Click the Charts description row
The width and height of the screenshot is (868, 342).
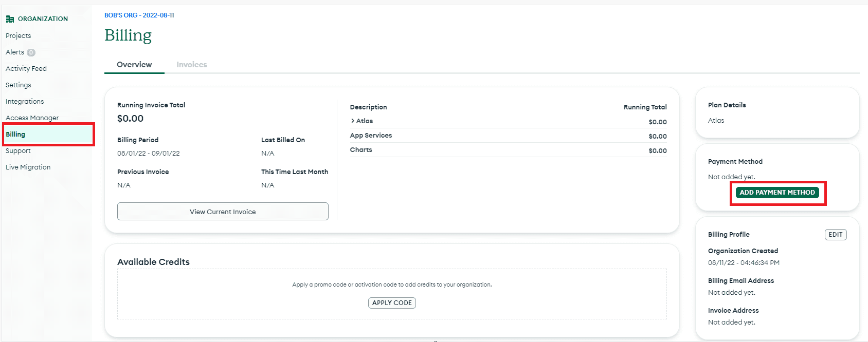pyautogui.click(x=361, y=150)
